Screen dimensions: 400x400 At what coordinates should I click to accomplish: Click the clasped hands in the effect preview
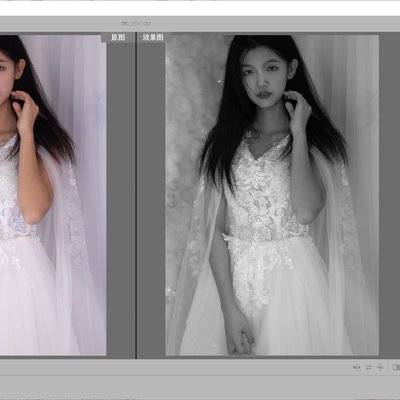pos(241,337)
